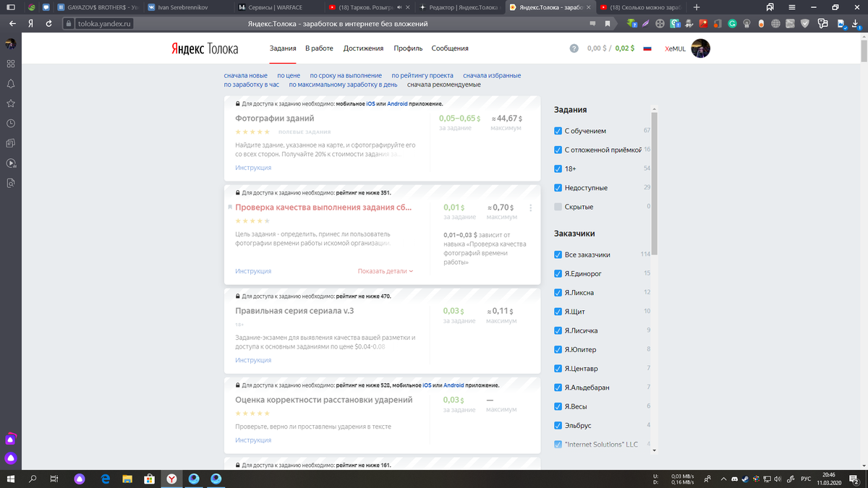This screenshot has width=868, height=488.
Task: Expand Показать детали on the task card
Action: pos(386,271)
